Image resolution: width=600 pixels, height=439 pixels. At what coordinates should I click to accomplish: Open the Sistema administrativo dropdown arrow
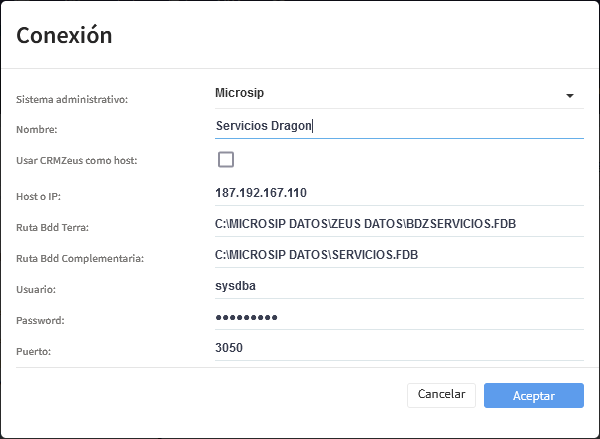point(569,96)
